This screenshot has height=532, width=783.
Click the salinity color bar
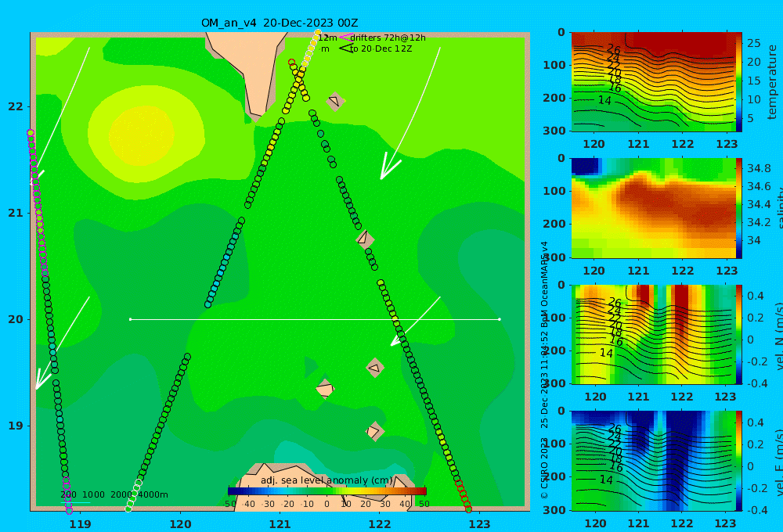738,208
